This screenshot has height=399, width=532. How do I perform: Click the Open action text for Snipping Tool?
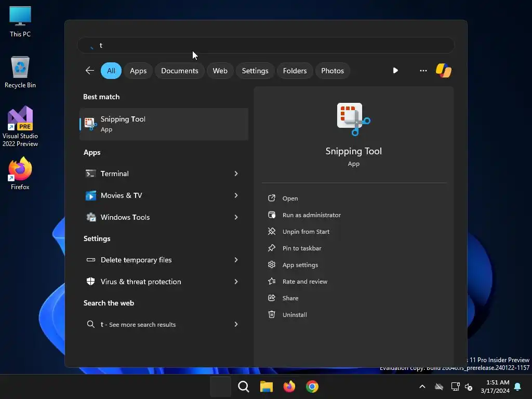290,198
